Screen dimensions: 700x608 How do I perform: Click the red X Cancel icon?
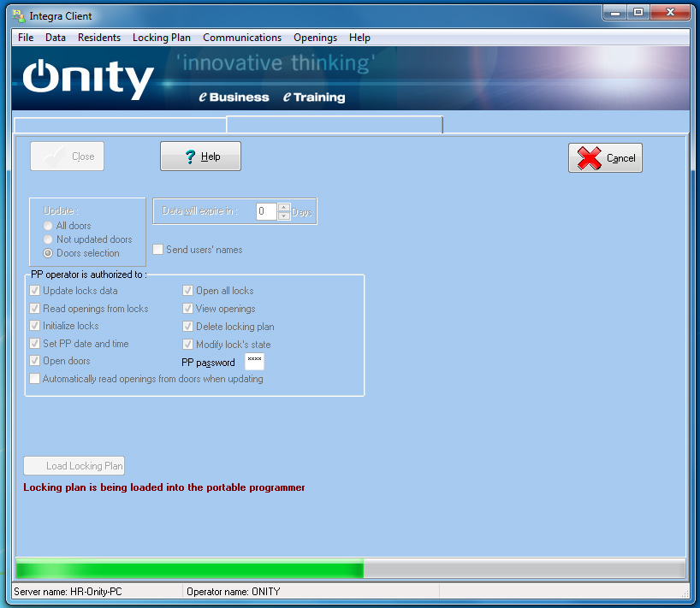[x=590, y=157]
